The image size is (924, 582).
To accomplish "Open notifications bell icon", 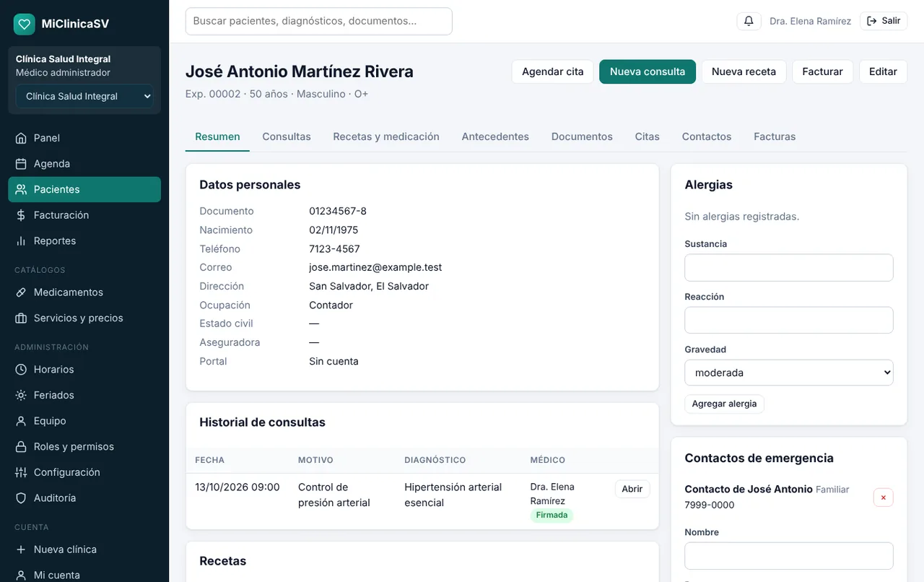I will [749, 21].
